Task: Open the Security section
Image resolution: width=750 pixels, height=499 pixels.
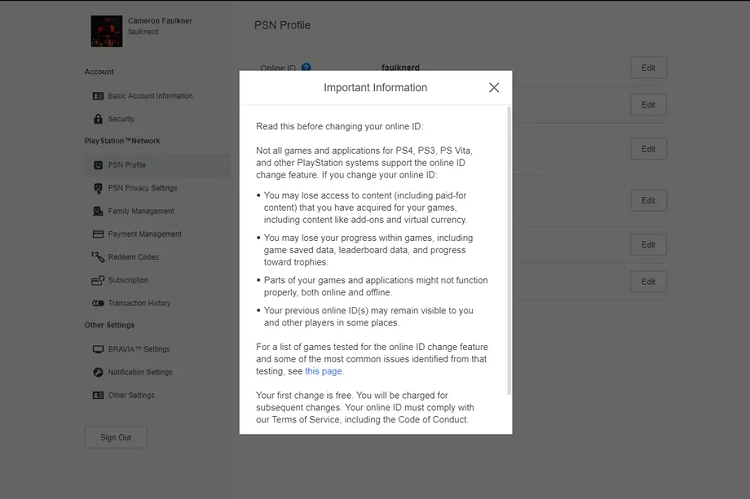Action: (121, 119)
